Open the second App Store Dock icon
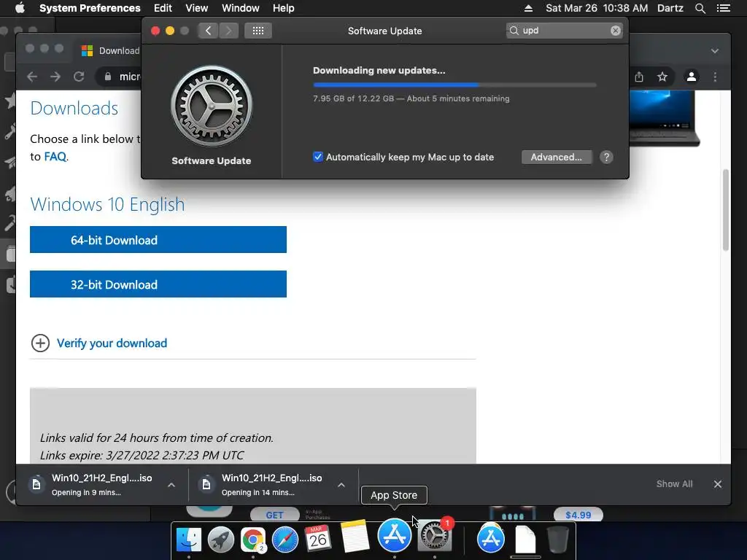Viewport: 747px width, 560px height. tap(491, 539)
